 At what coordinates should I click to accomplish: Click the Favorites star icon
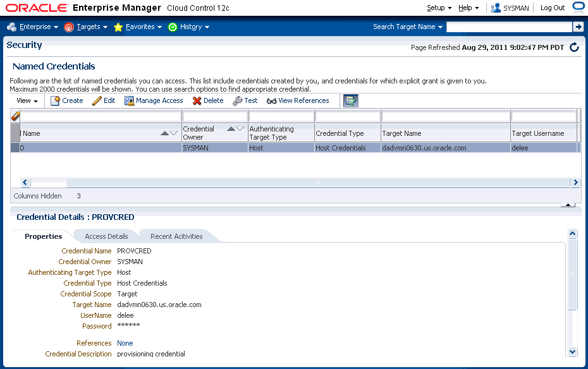(x=118, y=27)
